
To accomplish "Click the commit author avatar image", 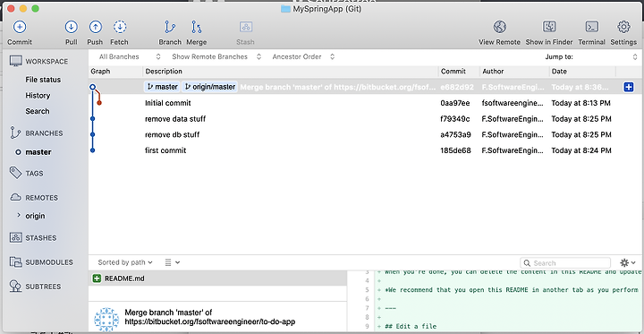I will (x=106, y=319).
